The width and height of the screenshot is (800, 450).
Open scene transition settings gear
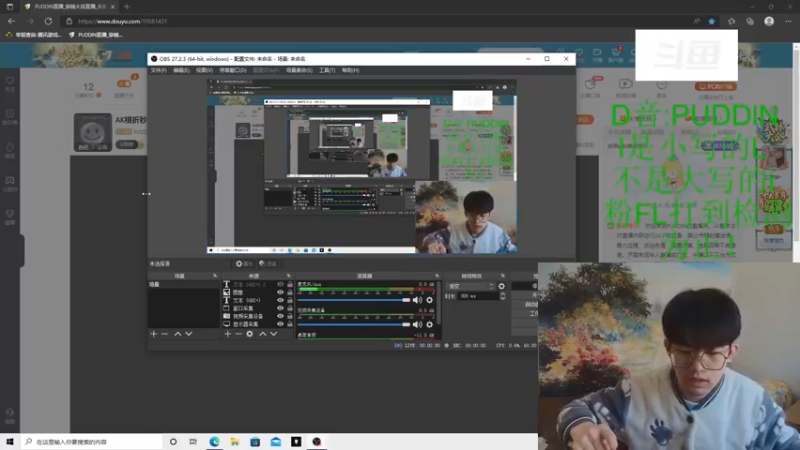click(502, 286)
